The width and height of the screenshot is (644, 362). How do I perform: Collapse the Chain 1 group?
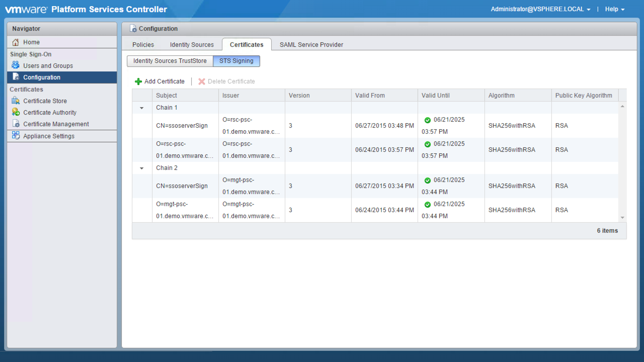pos(142,108)
